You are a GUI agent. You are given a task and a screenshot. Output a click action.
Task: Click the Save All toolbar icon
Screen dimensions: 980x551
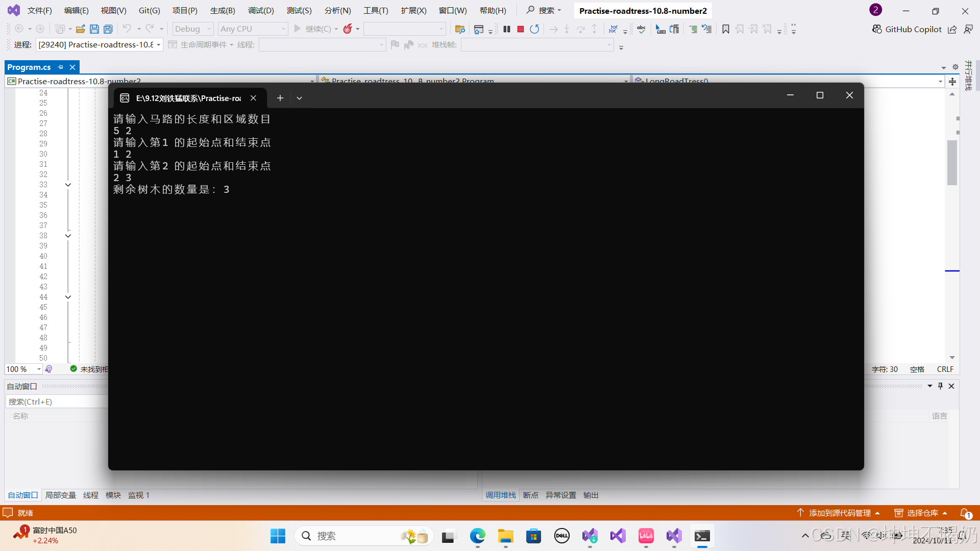click(108, 29)
